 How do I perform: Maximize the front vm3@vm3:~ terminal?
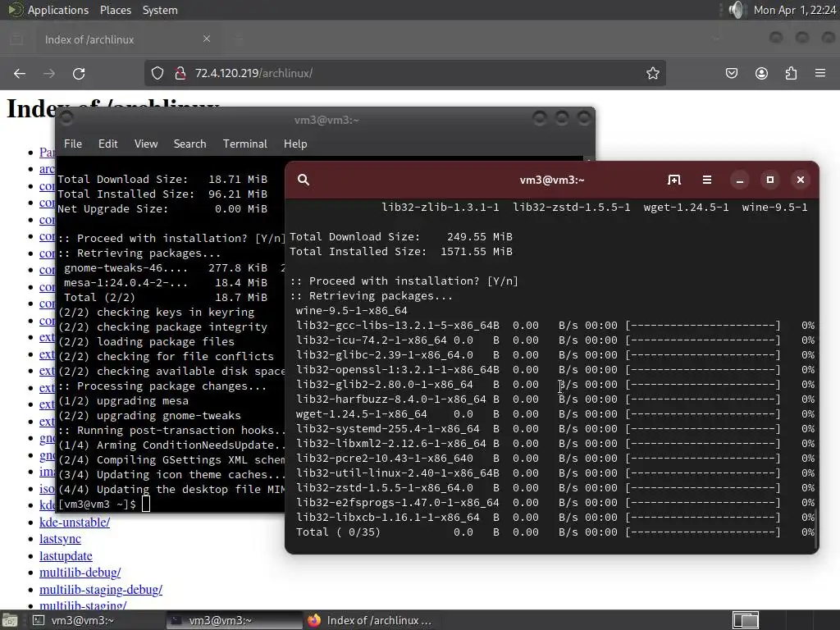point(770,180)
